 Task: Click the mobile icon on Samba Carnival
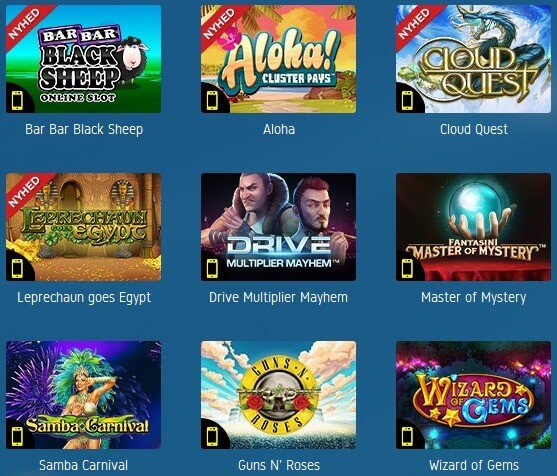17,437
